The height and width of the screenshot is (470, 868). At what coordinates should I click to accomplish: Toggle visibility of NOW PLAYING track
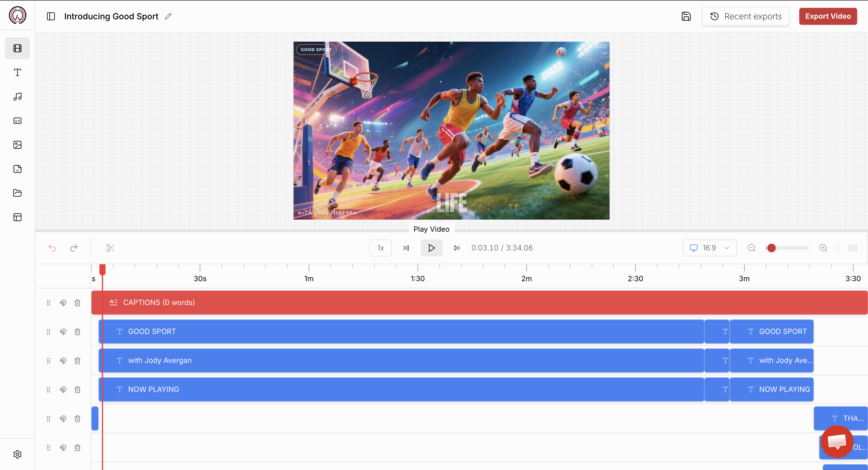[x=63, y=390]
